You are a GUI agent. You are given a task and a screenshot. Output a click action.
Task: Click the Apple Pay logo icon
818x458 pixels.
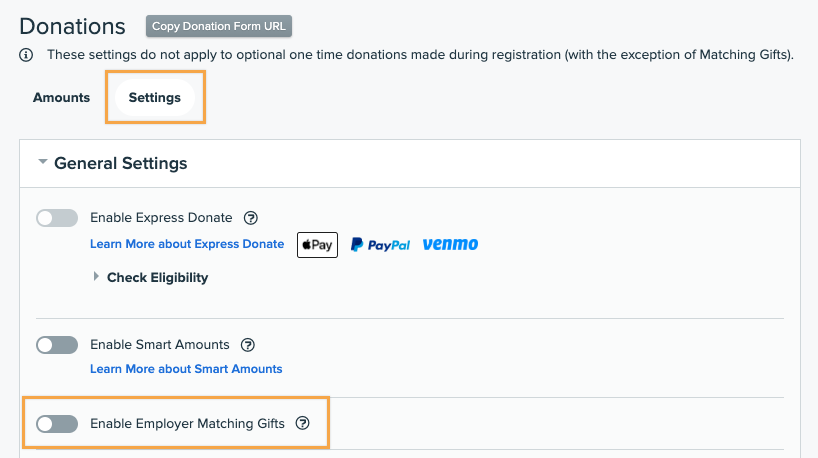pos(317,245)
